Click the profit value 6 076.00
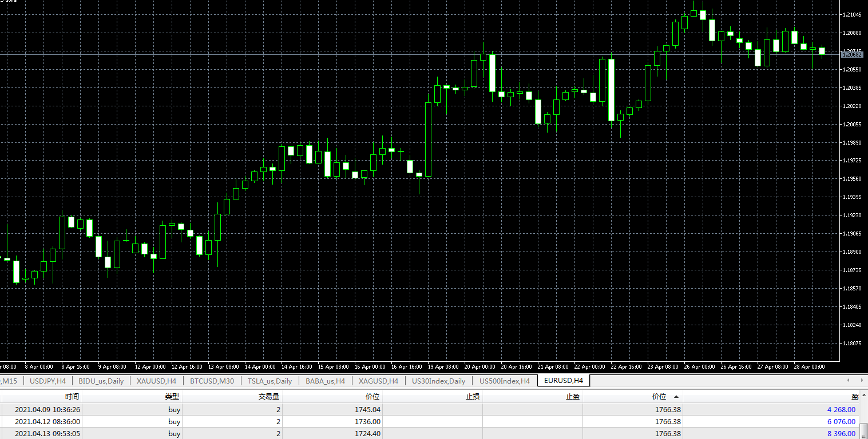868x439 pixels. pyautogui.click(x=841, y=422)
